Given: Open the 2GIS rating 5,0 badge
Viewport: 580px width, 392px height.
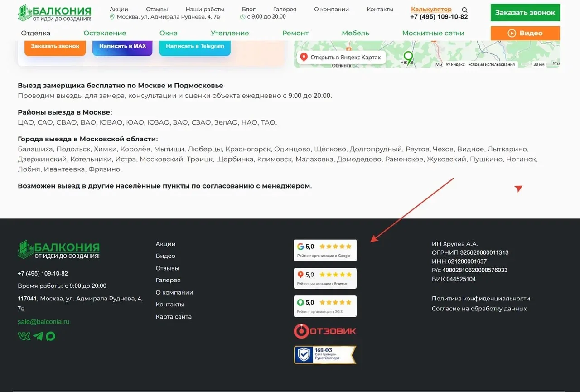Looking at the screenshot, I should pyautogui.click(x=325, y=306).
